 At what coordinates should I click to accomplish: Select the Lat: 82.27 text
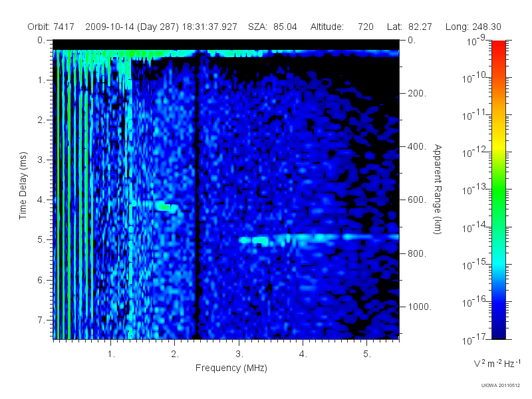[410, 27]
